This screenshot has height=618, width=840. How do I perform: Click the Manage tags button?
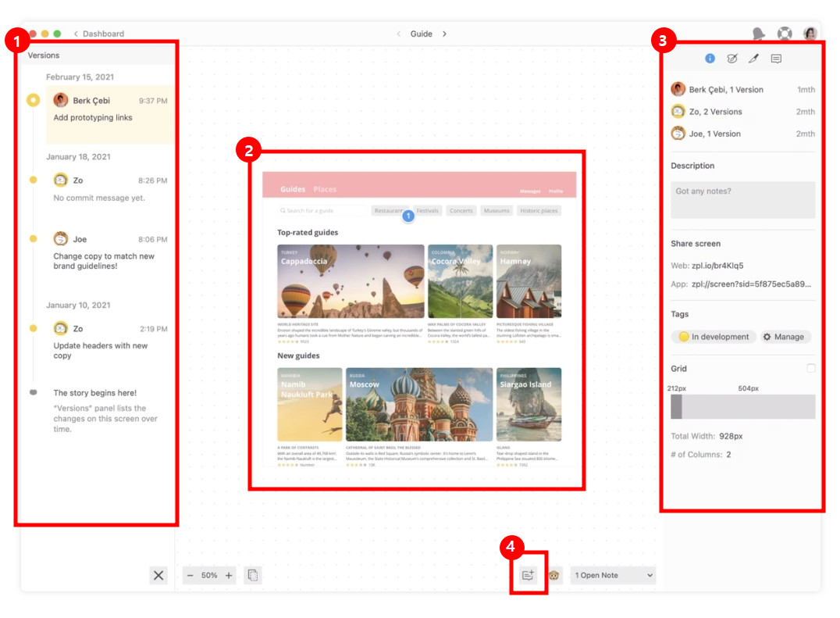pos(785,337)
